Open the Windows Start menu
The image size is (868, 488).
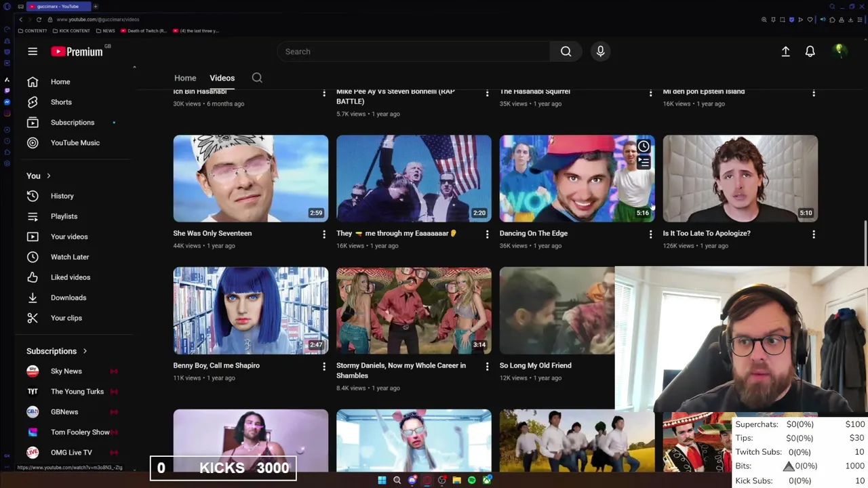click(382, 481)
